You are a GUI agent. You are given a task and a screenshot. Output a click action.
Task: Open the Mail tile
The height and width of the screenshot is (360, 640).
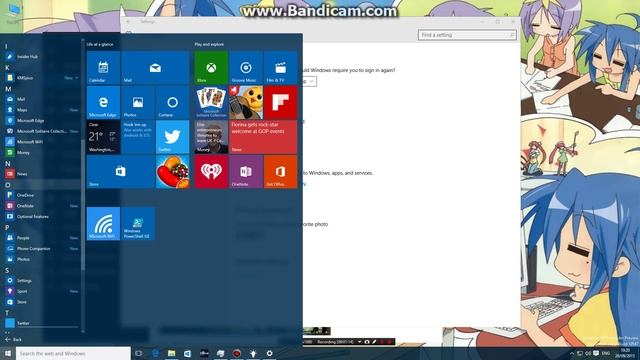point(155,68)
